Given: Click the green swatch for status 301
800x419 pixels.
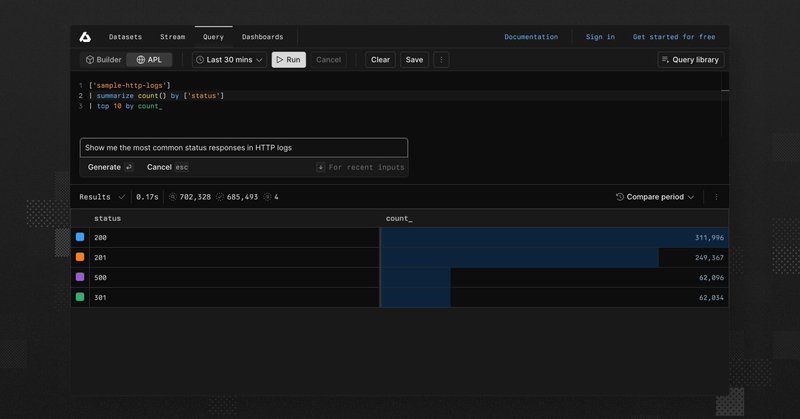Looking at the screenshot, I should click(80, 297).
